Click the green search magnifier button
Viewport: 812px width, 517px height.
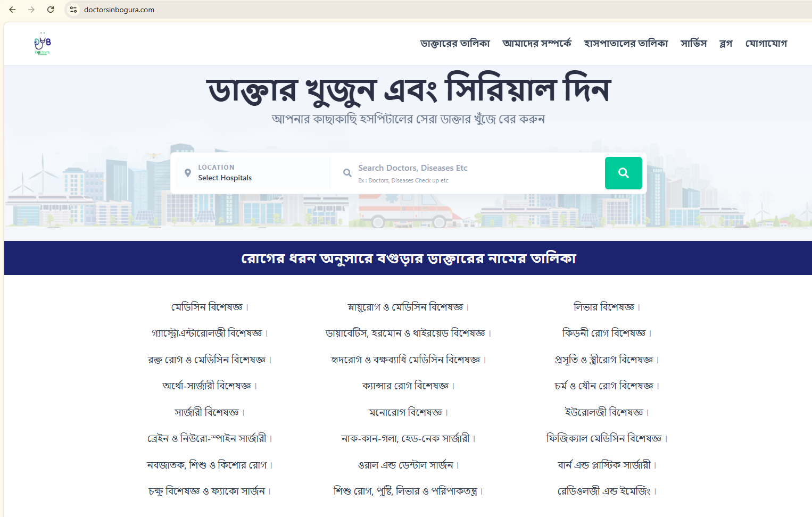click(x=623, y=173)
